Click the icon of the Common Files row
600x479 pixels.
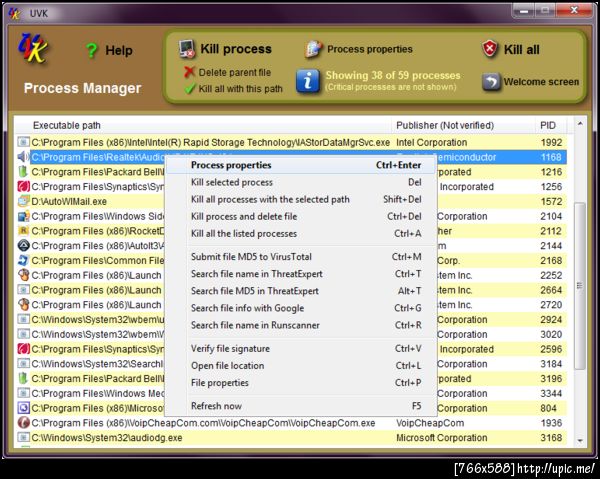click(23, 261)
